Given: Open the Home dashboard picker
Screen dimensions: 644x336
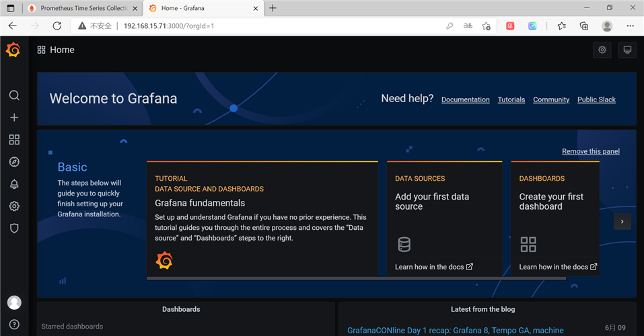Looking at the screenshot, I should coord(56,50).
